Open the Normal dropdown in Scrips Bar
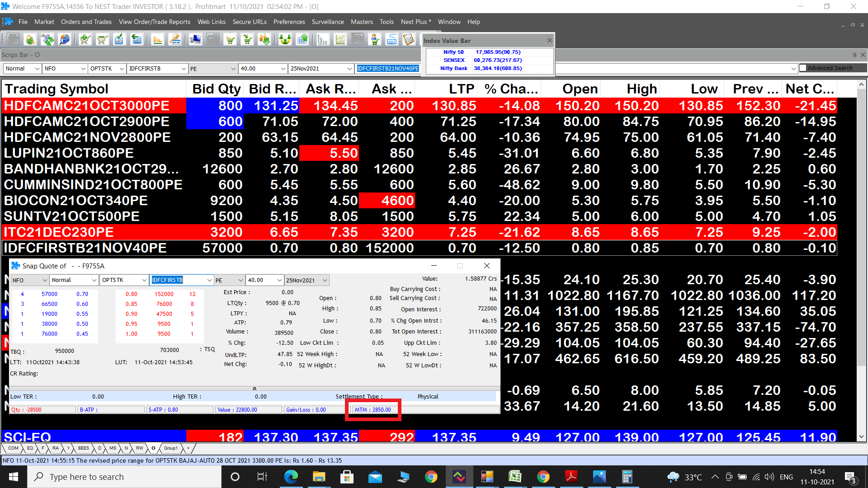 (x=22, y=69)
